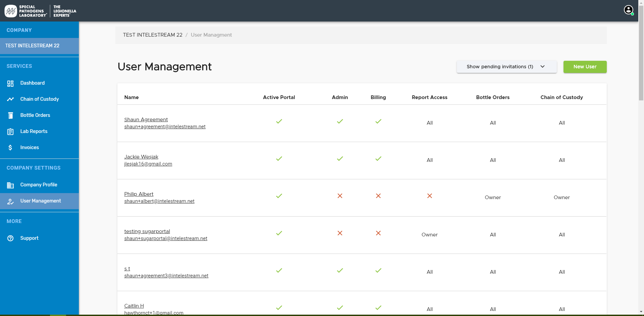Click the Active Portal column header
This screenshot has height=316, width=644.
[x=279, y=97]
